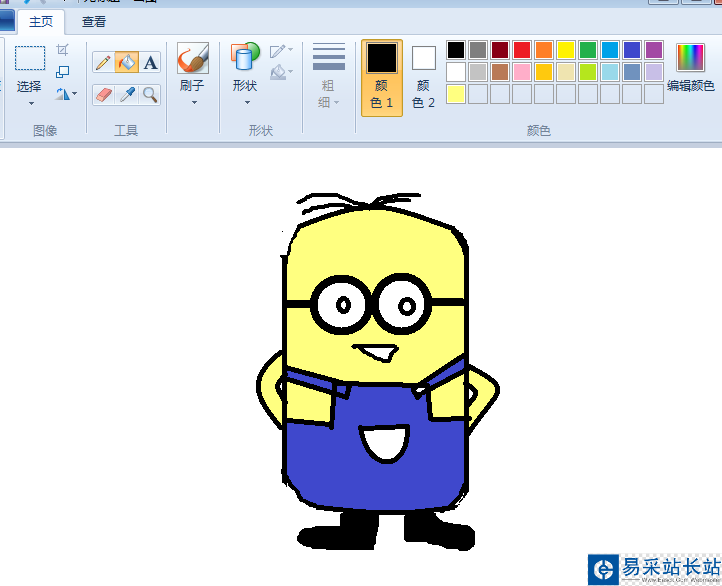The height and width of the screenshot is (586, 722).
Task: Switch to the 查看 tab
Action: click(x=94, y=21)
